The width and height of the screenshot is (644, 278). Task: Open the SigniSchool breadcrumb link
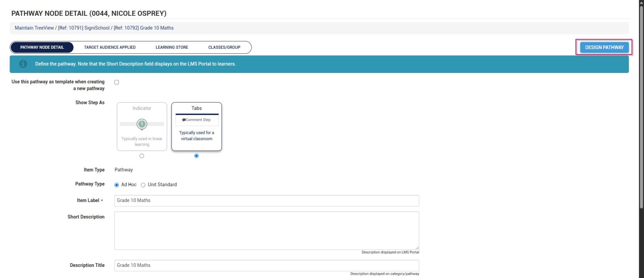point(84,28)
